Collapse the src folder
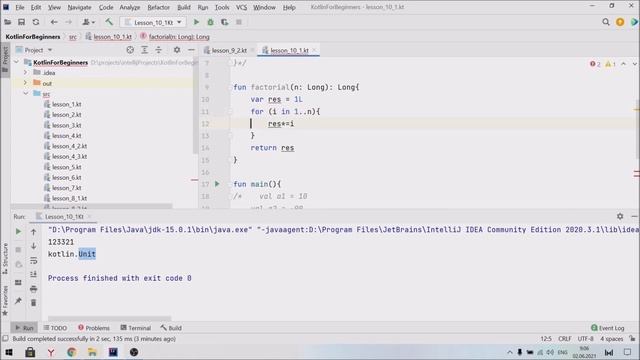This screenshot has height=360, width=640. point(25,93)
